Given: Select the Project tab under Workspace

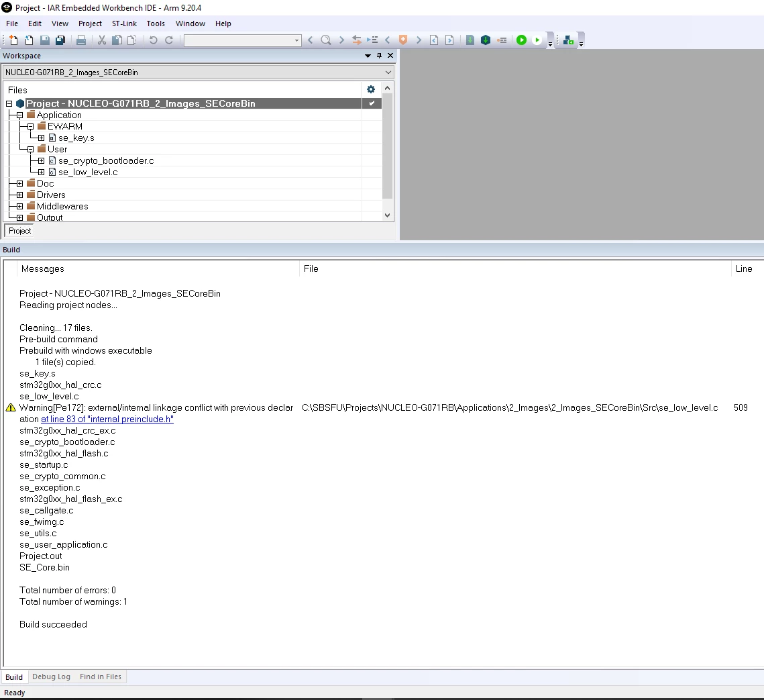Looking at the screenshot, I should click(x=19, y=231).
